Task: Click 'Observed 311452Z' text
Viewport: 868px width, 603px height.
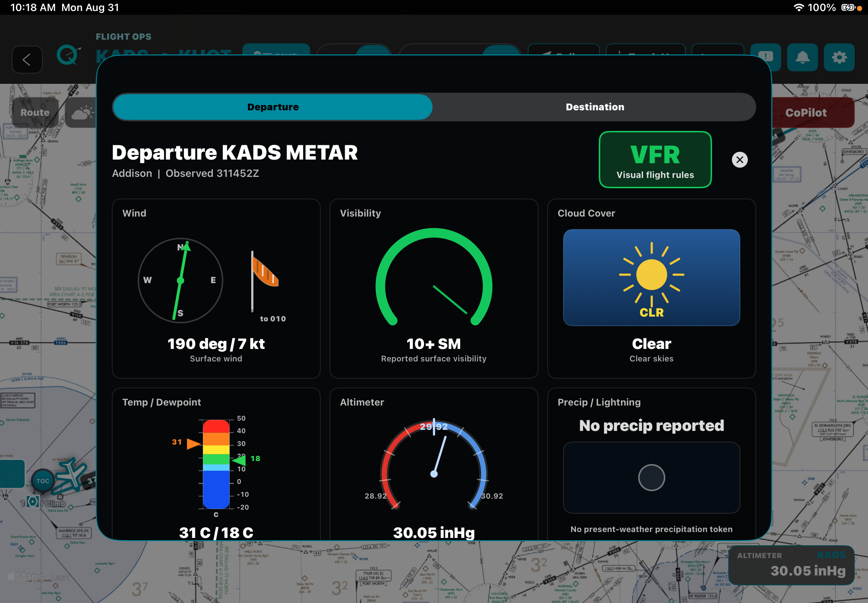Action: click(212, 174)
